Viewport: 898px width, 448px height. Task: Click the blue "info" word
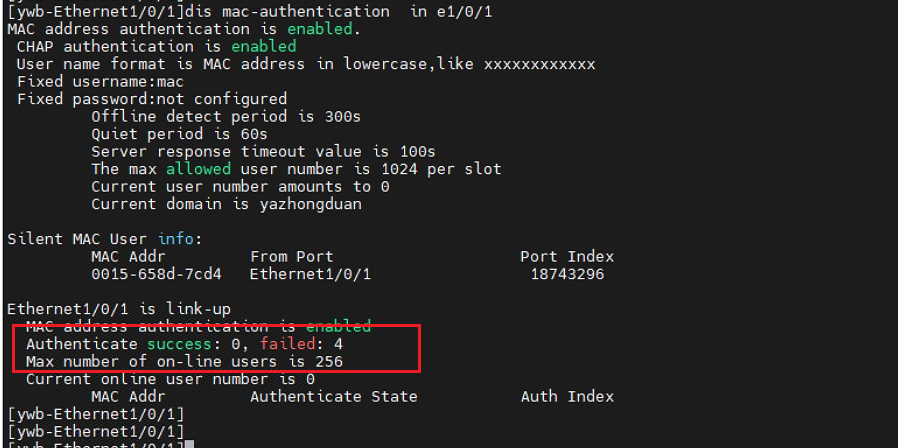(x=179, y=238)
